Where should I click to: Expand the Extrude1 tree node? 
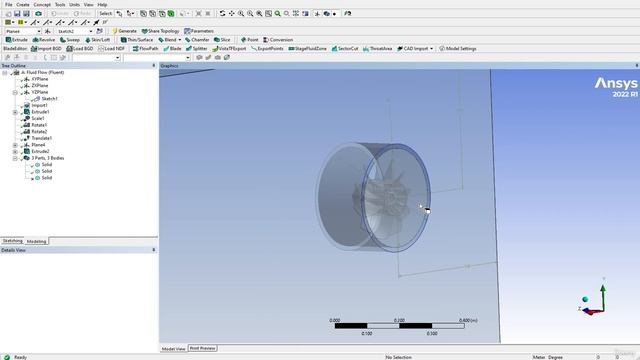[15, 112]
